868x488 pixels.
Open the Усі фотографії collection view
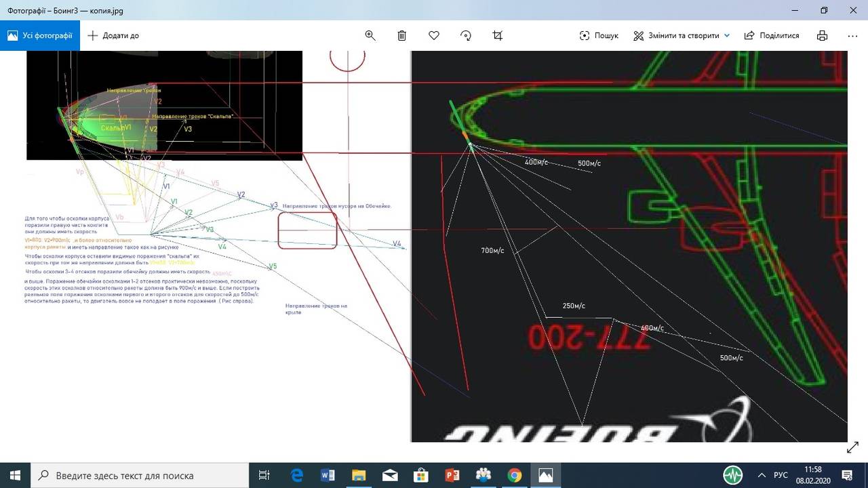[x=40, y=35]
